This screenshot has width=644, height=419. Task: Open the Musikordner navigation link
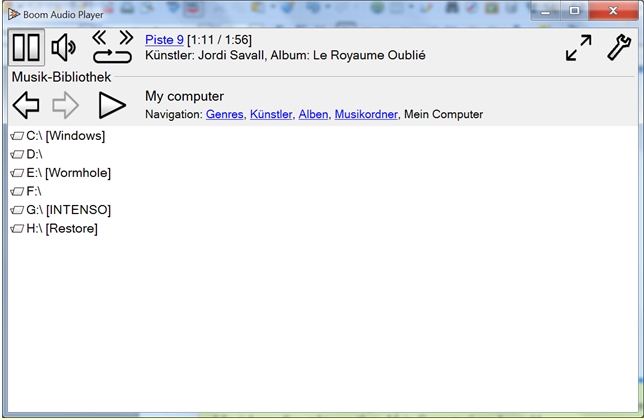pyautogui.click(x=365, y=115)
